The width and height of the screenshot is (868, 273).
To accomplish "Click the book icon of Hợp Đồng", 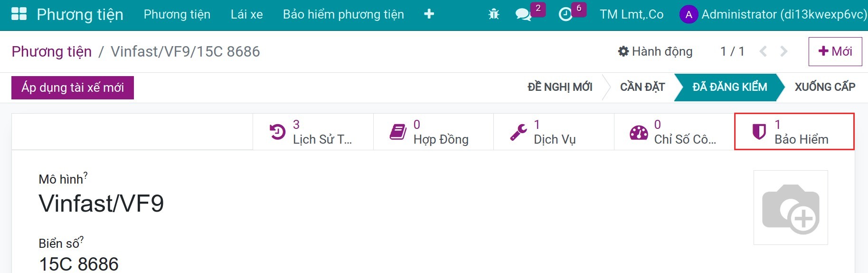I will (398, 132).
